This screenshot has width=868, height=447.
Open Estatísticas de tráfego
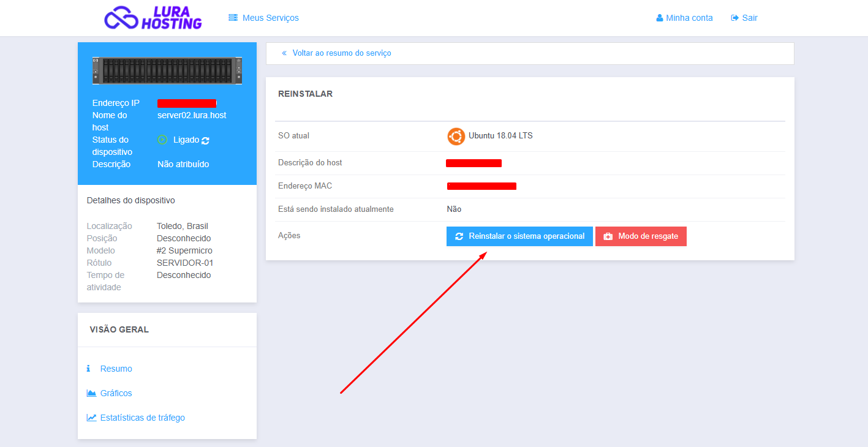click(142, 418)
